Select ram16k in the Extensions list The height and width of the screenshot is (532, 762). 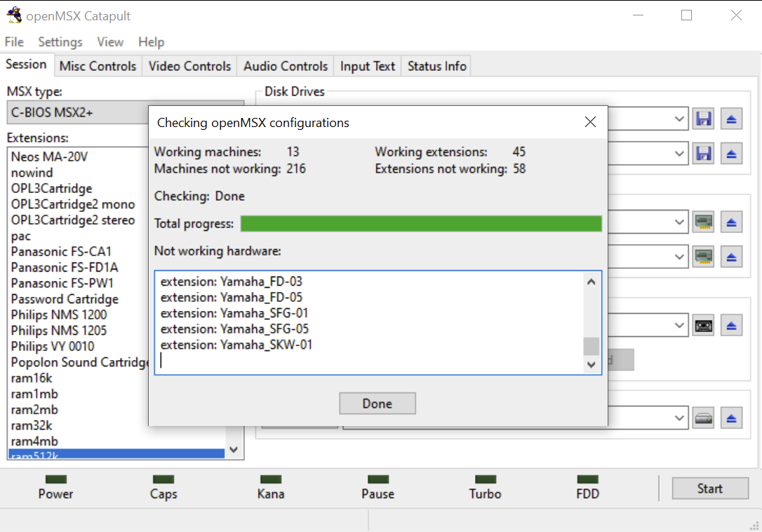32,378
